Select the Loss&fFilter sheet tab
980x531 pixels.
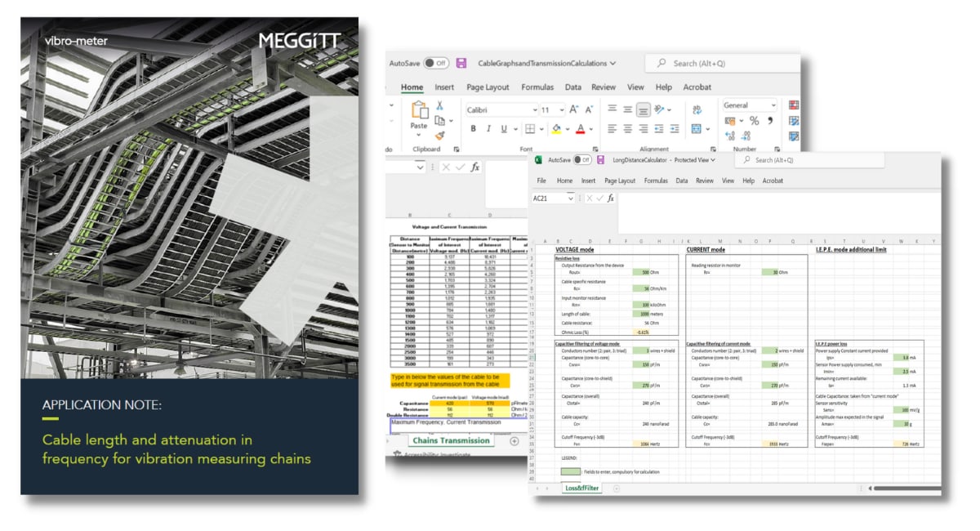pyautogui.click(x=581, y=488)
